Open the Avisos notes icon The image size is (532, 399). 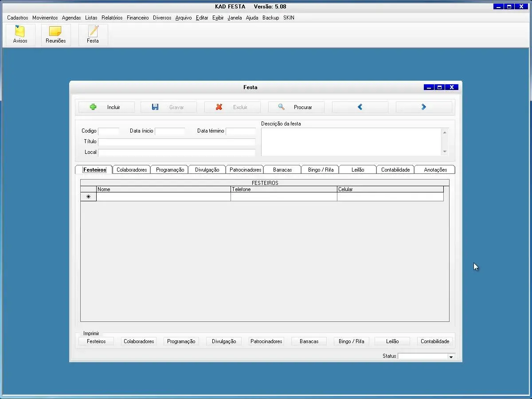click(20, 35)
